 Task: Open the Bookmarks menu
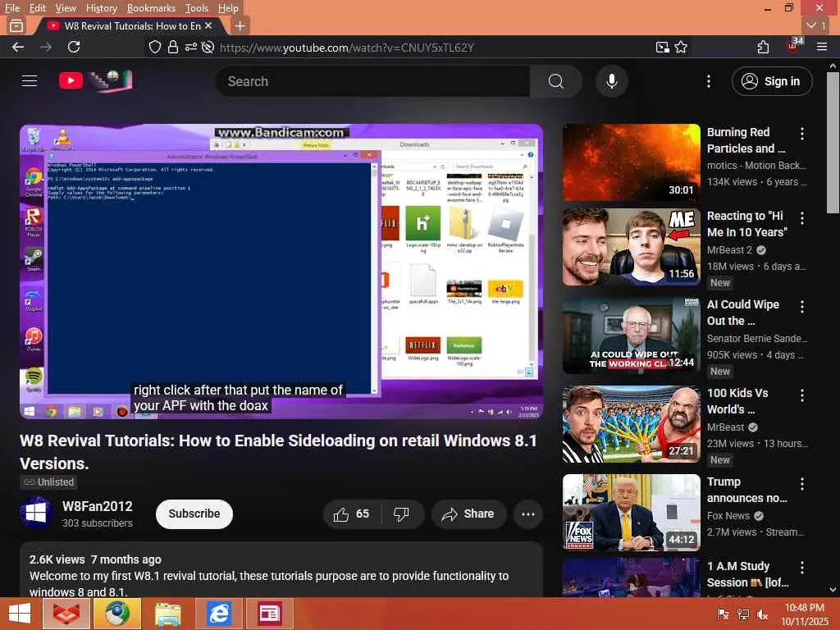[x=151, y=8]
